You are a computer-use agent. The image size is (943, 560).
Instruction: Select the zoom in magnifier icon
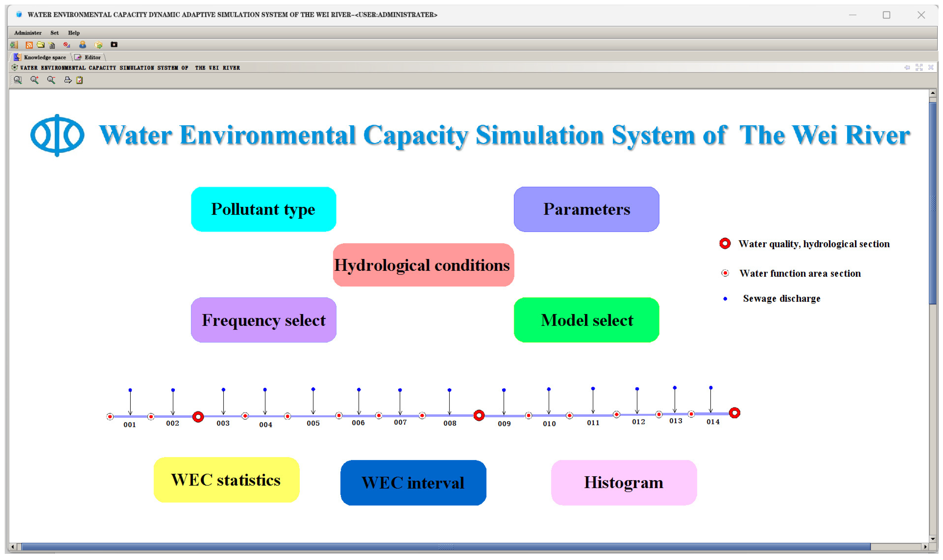coord(34,80)
